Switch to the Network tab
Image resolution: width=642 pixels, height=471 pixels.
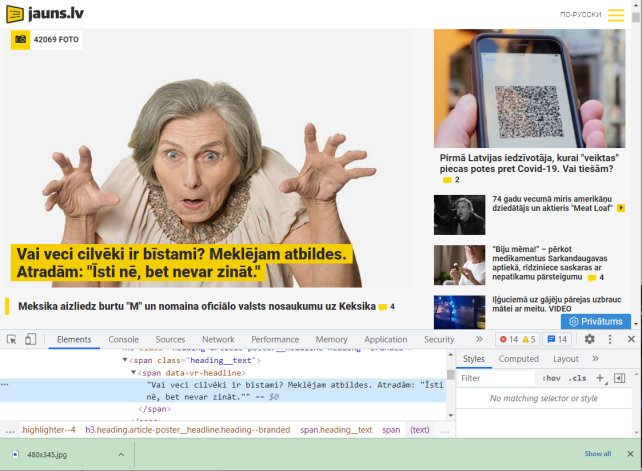tap(218, 339)
